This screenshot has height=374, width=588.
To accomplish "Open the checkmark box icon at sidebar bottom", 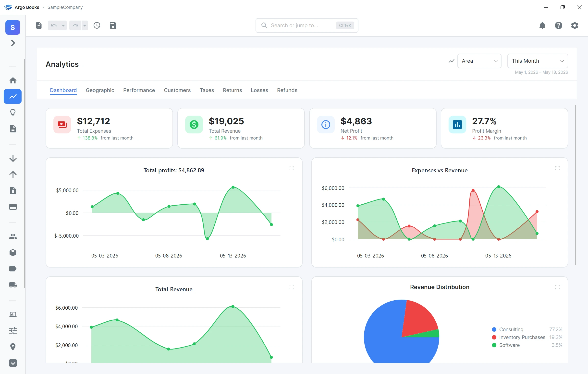I will coord(13,363).
